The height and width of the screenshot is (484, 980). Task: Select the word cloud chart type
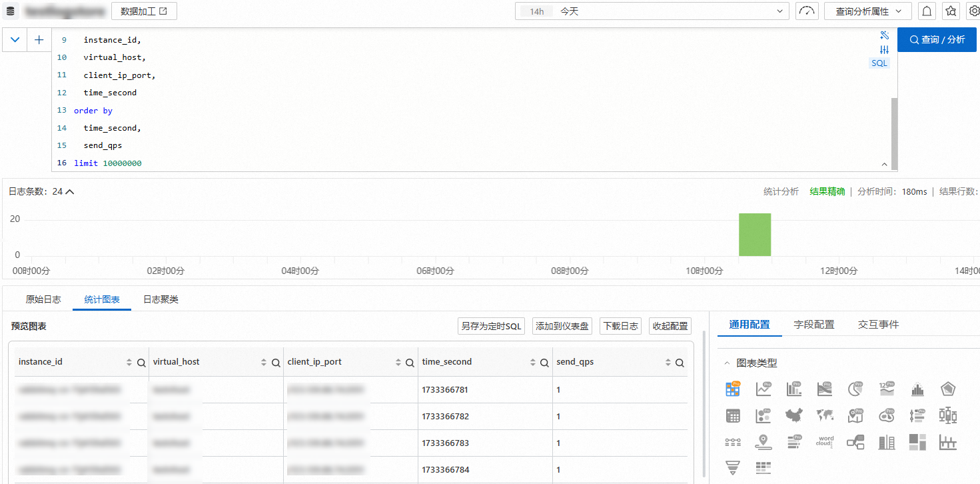[825, 442]
